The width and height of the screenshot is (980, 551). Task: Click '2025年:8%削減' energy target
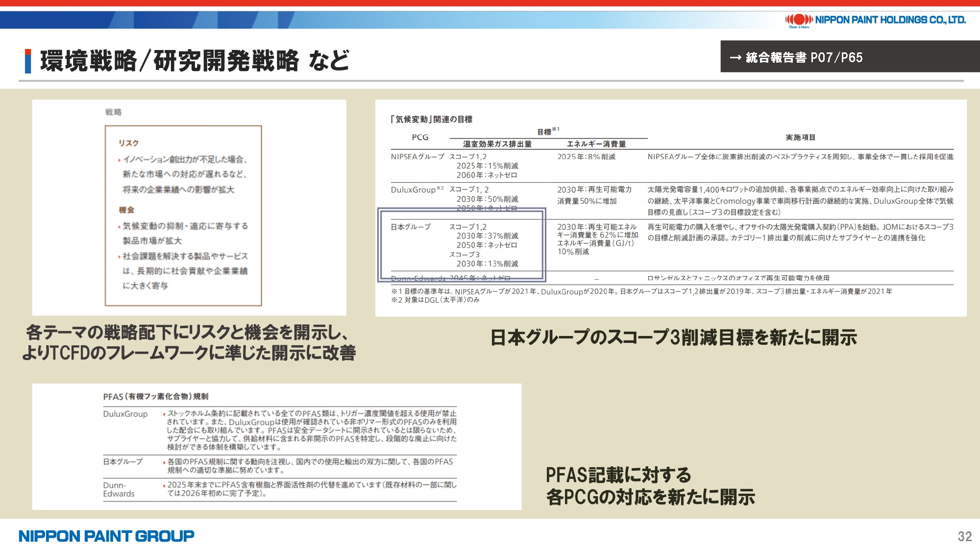[x=586, y=157]
